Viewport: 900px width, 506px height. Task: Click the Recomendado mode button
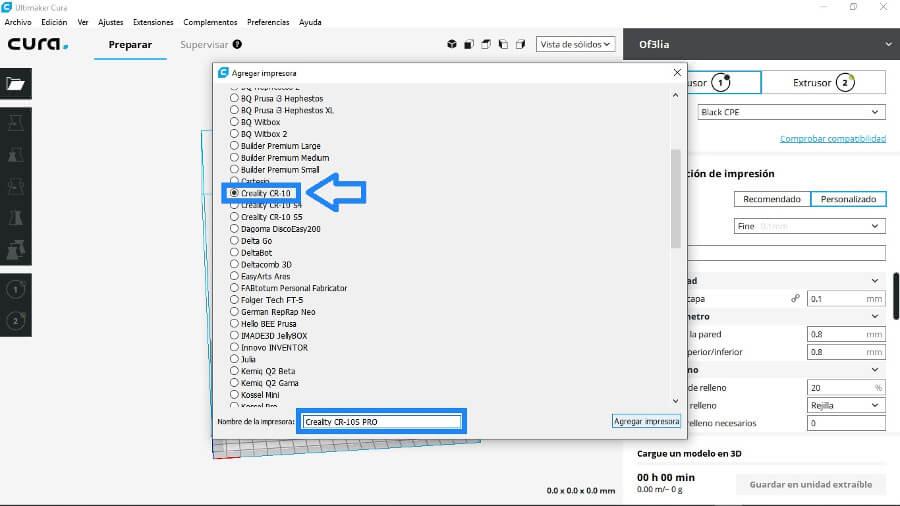point(771,199)
